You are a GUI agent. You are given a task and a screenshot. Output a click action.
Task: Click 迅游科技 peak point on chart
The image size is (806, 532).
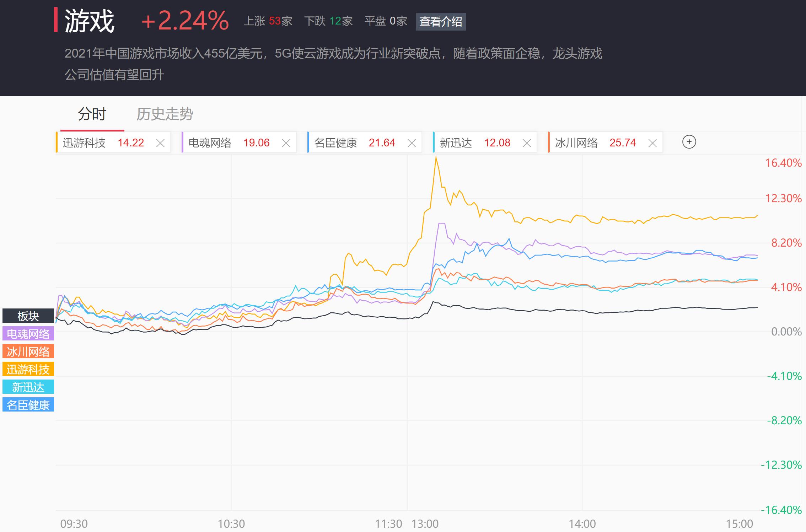point(436,157)
